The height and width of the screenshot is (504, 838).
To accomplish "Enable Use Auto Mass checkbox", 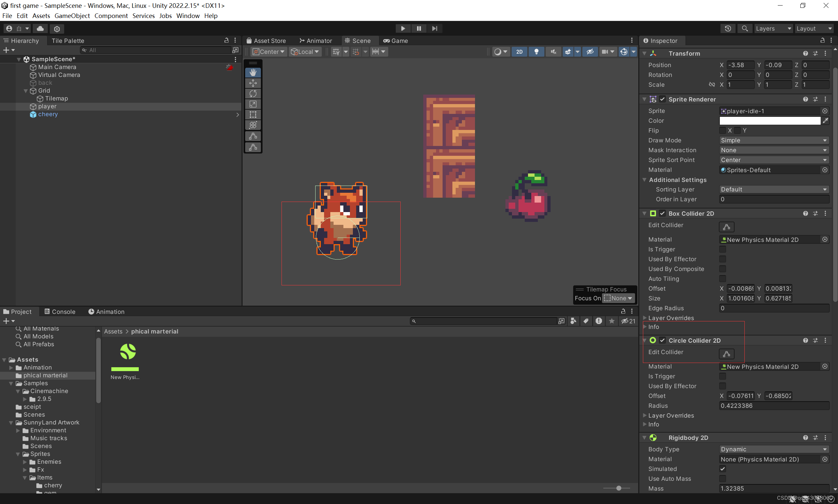I will tap(722, 479).
